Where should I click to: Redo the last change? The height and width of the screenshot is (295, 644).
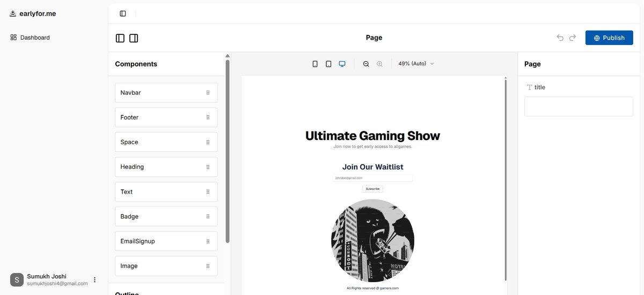573,38
